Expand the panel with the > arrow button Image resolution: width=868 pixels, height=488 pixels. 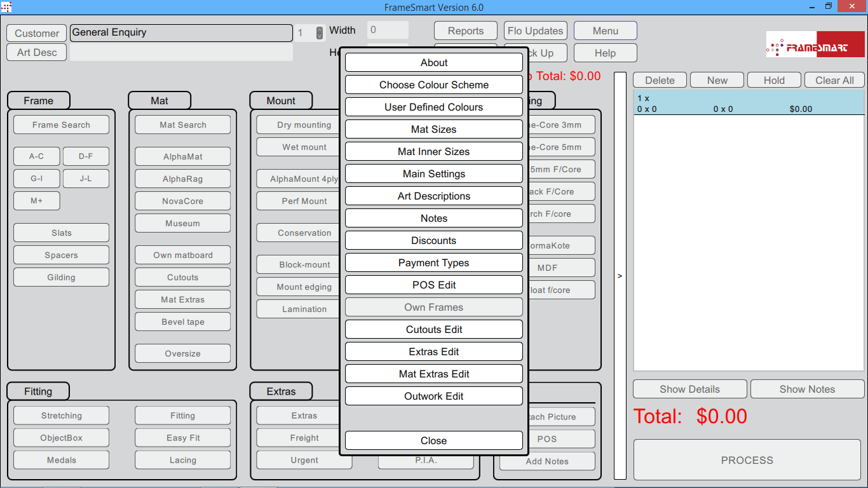click(620, 276)
